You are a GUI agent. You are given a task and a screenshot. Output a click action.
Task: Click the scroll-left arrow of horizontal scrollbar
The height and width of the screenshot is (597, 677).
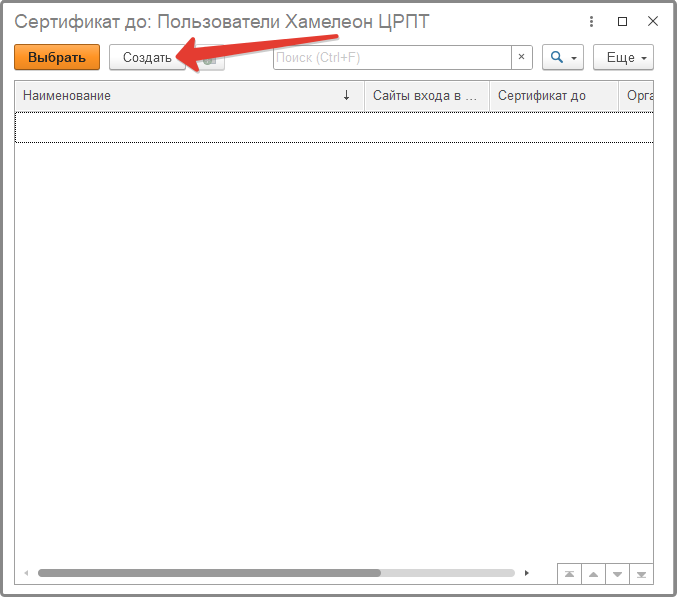click(26, 573)
